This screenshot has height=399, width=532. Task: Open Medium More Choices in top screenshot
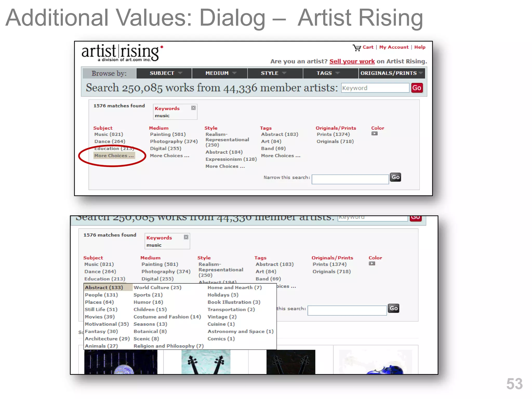coord(170,156)
